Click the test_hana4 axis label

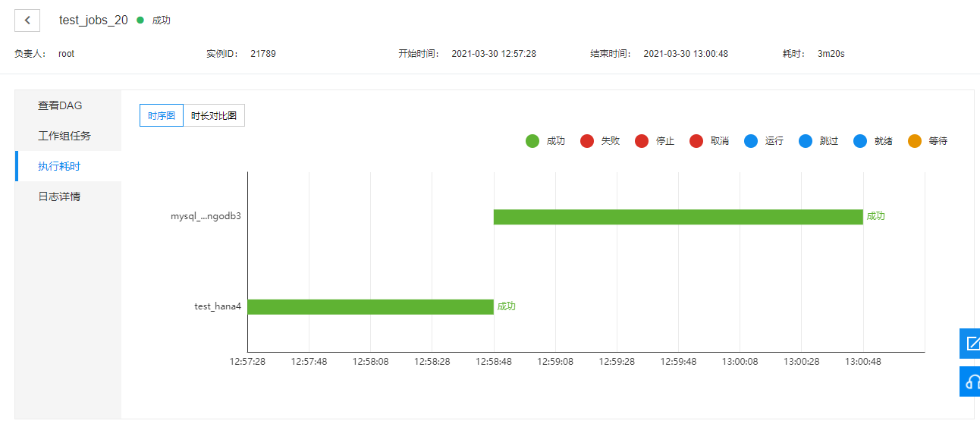(x=218, y=306)
